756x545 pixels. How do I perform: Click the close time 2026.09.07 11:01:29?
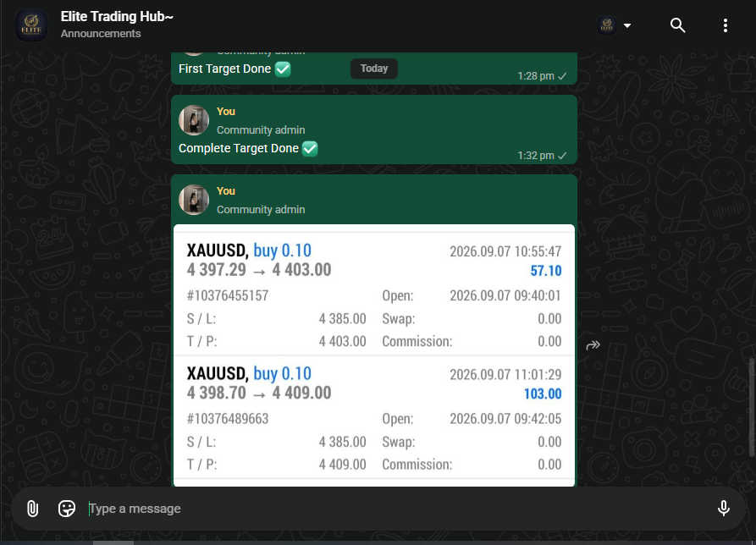505,375
